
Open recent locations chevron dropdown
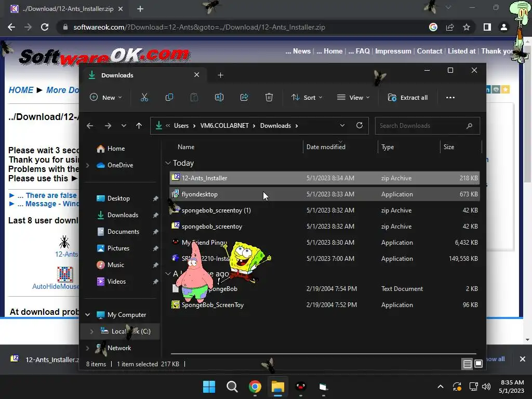[x=124, y=126]
